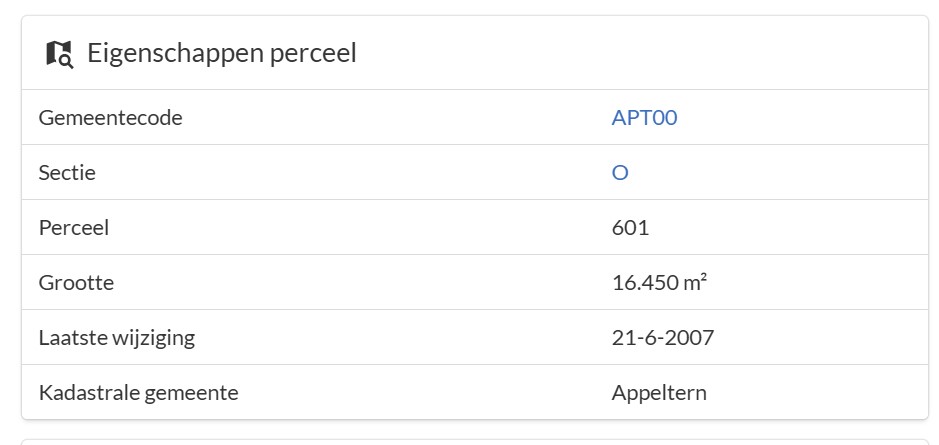Click the Sectie row label
Screen dimensions: 939x445
(67, 173)
